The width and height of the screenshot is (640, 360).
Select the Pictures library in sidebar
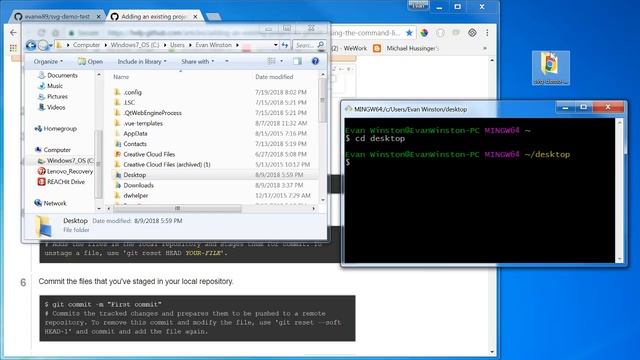[53, 97]
